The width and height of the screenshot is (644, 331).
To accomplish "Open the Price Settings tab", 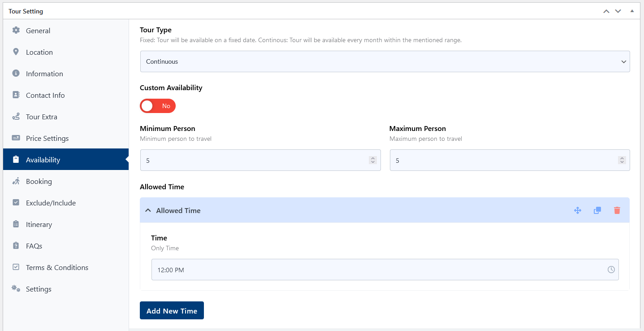I will tap(47, 138).
